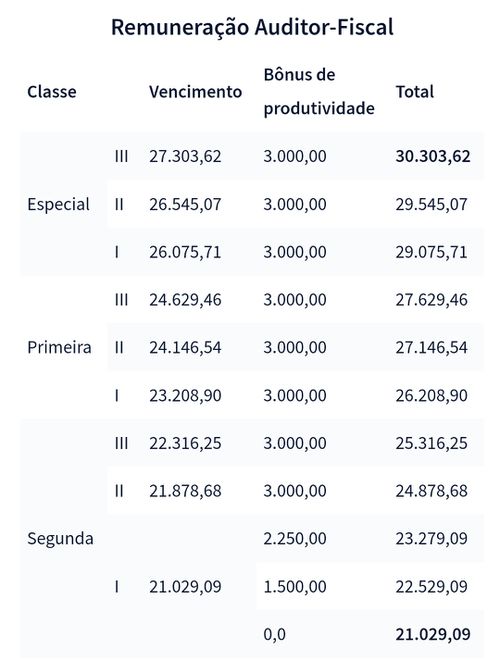Select the Classe column header
This screenshot has height=661, width=500.
(x=52, y=92)
